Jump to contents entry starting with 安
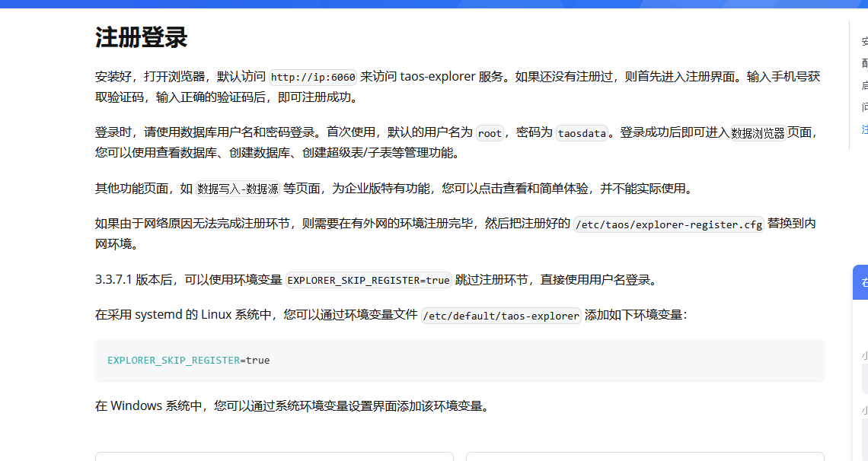The width and height of the screenshot is (868, 461). coord(864,41)
